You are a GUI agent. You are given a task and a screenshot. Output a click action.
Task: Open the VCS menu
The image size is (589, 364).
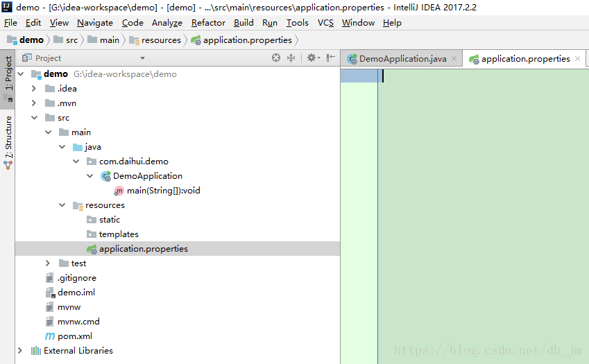tap(325, 23)
